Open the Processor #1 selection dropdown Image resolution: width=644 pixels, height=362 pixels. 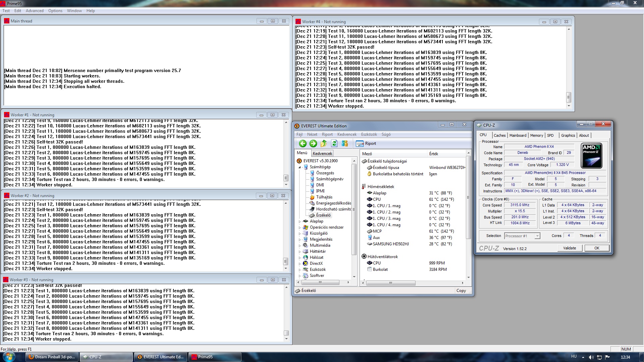[522, 236]
